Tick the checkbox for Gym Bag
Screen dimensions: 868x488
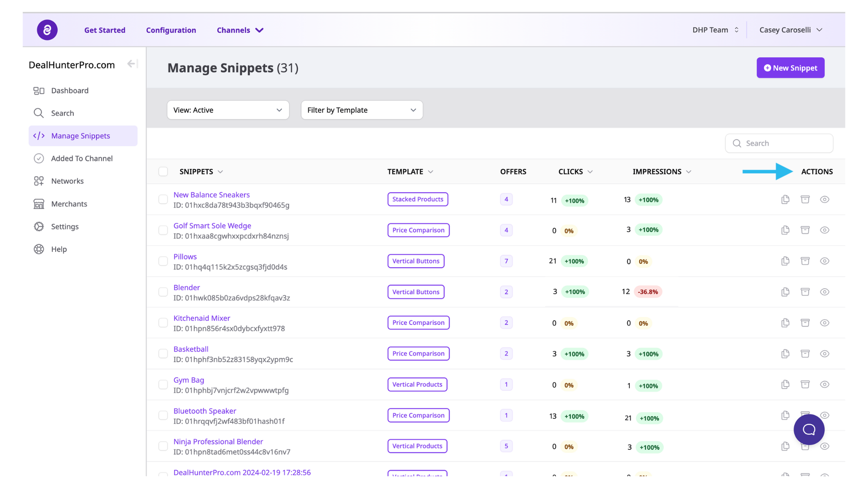[163, 385]
